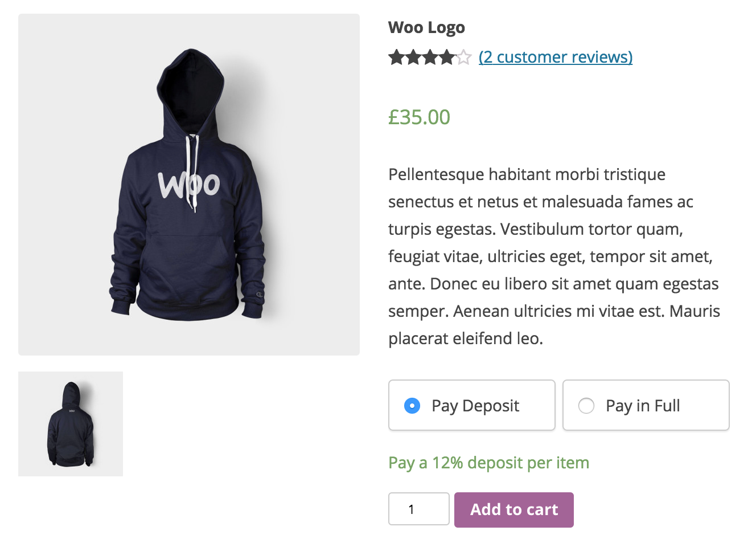The image size is (756, 547).
Task: Click the Pay Deposit option label
Action: coord(475,406)
